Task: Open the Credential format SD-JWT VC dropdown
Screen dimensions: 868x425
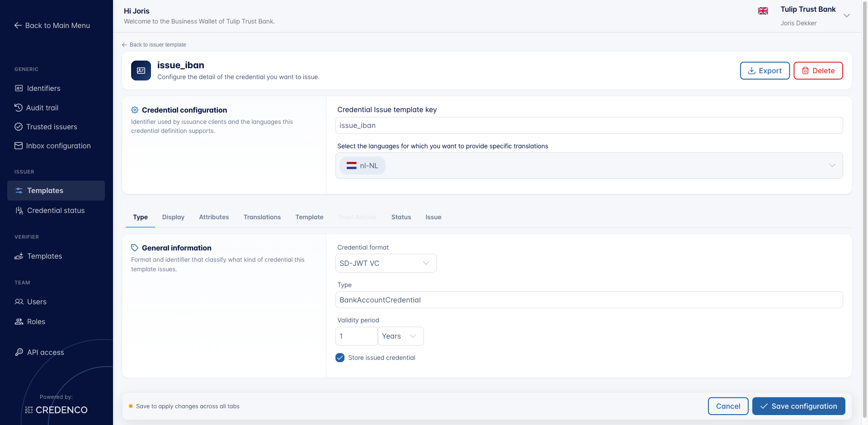Action: point(386,263)
